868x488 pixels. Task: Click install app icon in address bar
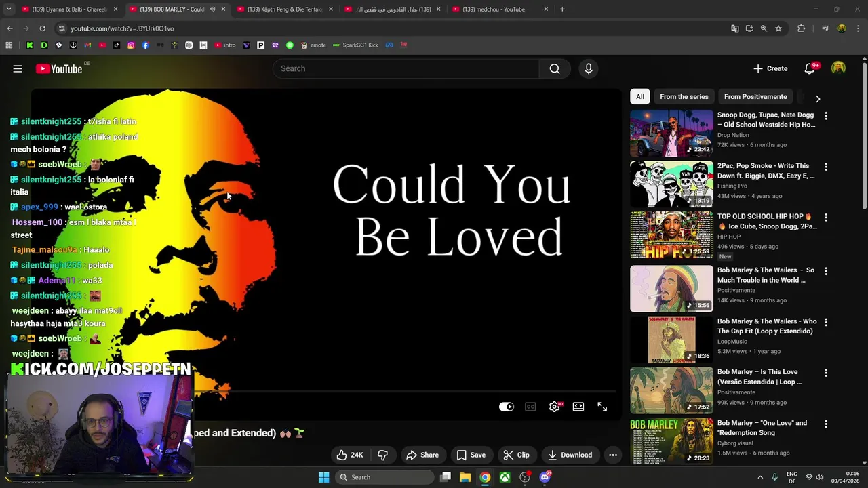[x=749, y=28]
